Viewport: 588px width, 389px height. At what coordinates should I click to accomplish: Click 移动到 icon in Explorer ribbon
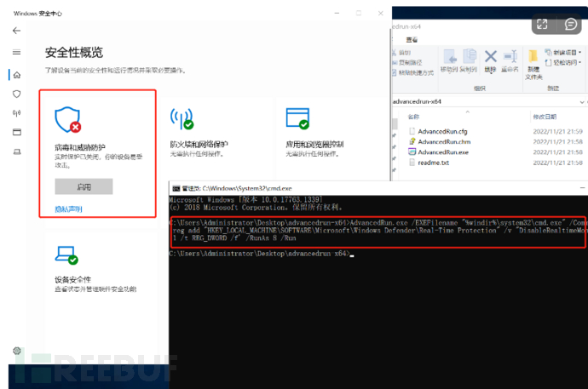tap(450, 61)
